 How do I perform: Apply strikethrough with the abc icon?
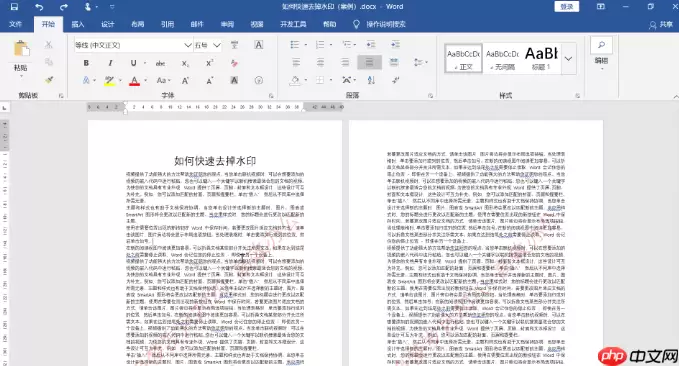pyautogui.click(x=160, y=63)
